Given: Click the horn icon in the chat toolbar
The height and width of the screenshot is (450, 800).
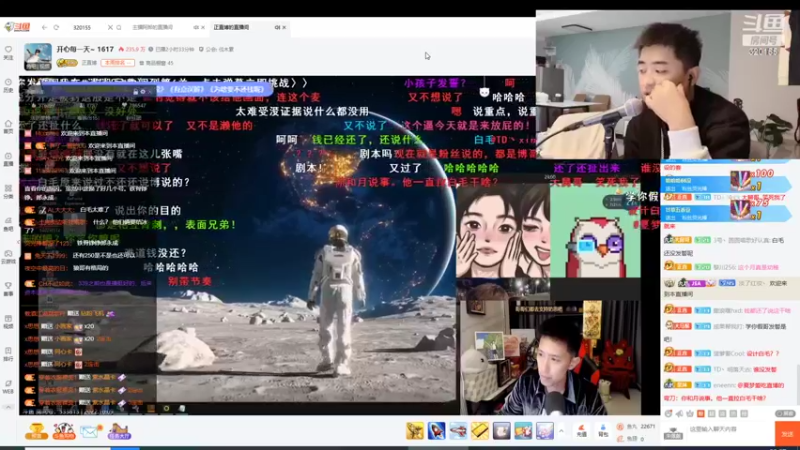Looking at the screenshot, I should tap(679, 414).
